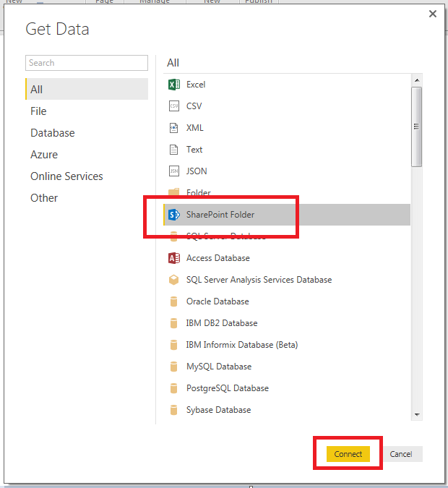The height and width of the screenshot is (488, 448).
Task: Click the SQL Server Analysis Services cube icon
Action: [174, 280]
